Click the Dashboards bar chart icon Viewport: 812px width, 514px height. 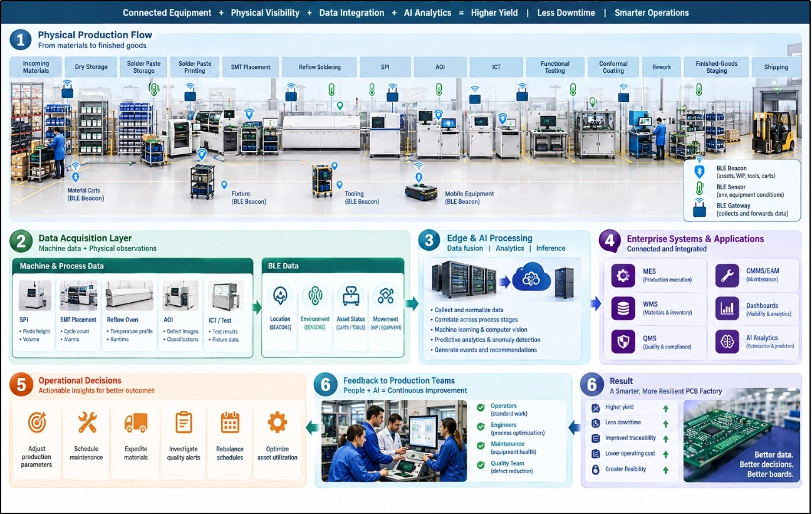coord(727,308)
